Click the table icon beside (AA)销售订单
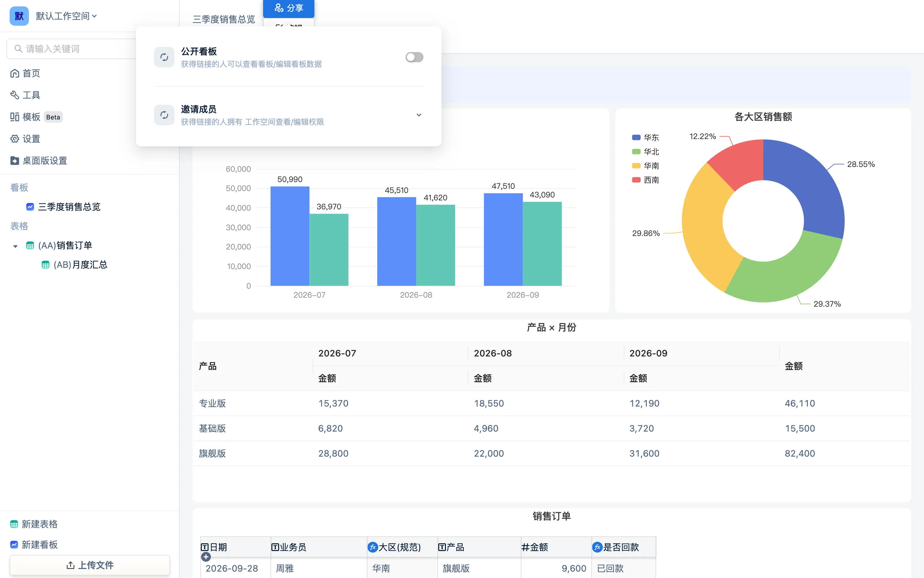924x578 pixels. [30, 245]
